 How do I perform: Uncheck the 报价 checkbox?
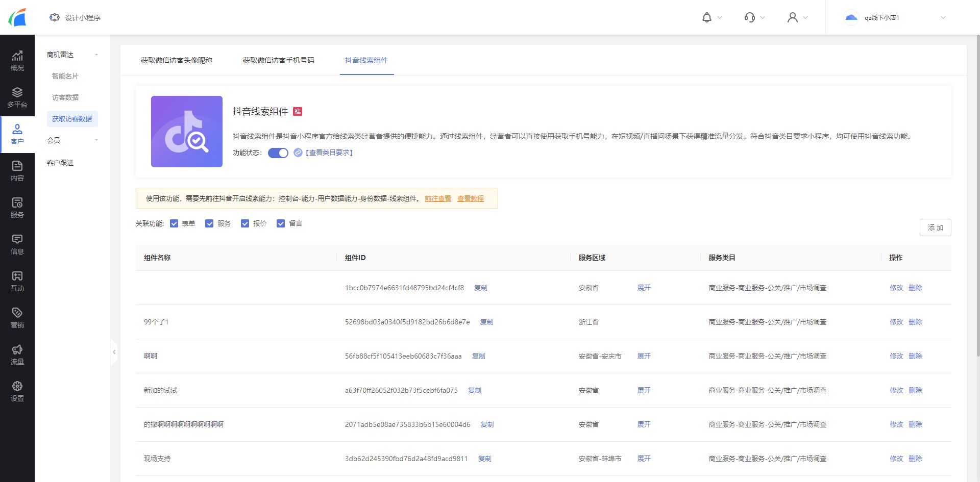245,223
